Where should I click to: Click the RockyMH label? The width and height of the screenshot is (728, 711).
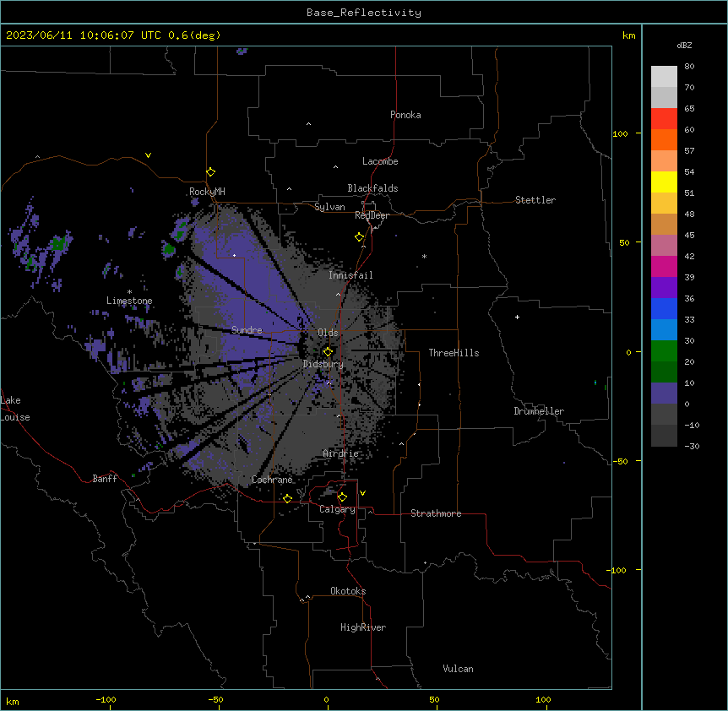(x=207, y=192)
